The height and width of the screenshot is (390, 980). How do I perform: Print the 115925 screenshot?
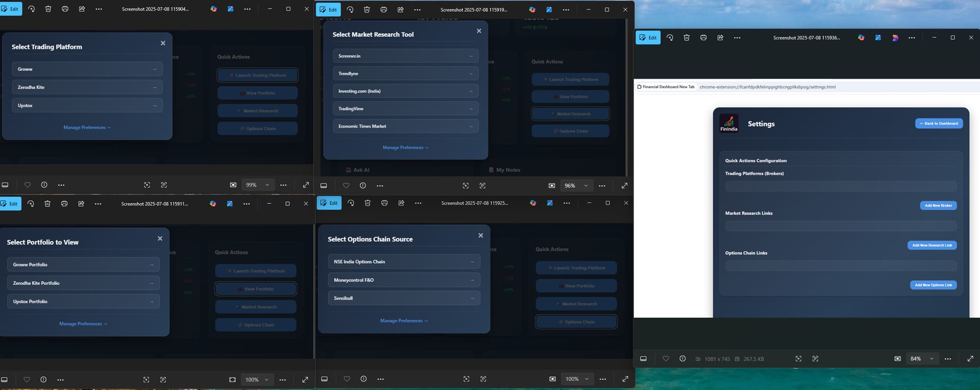point(384,203)
